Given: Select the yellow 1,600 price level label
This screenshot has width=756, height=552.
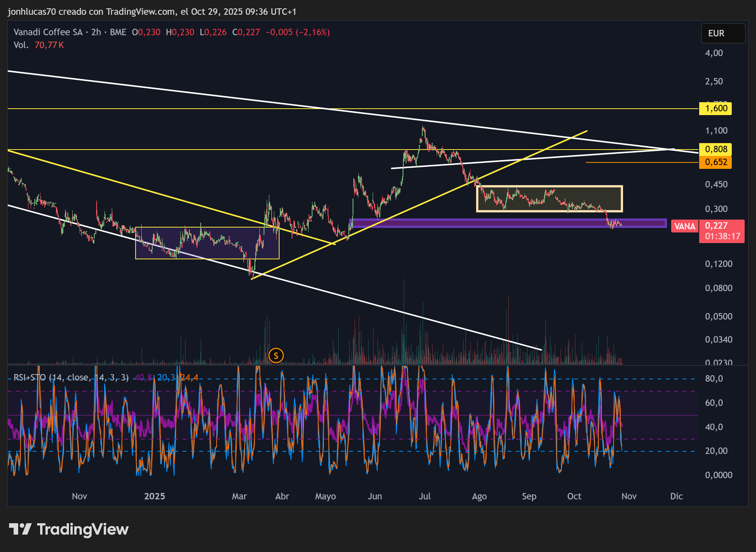Looking at the screenshot, I should click(x=715, y=109).
